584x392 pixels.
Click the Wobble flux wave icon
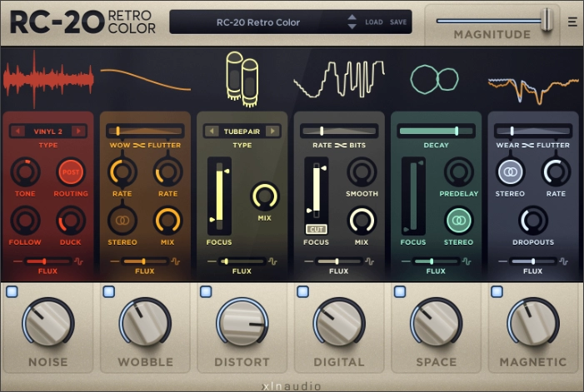click(x=176, y=261)
